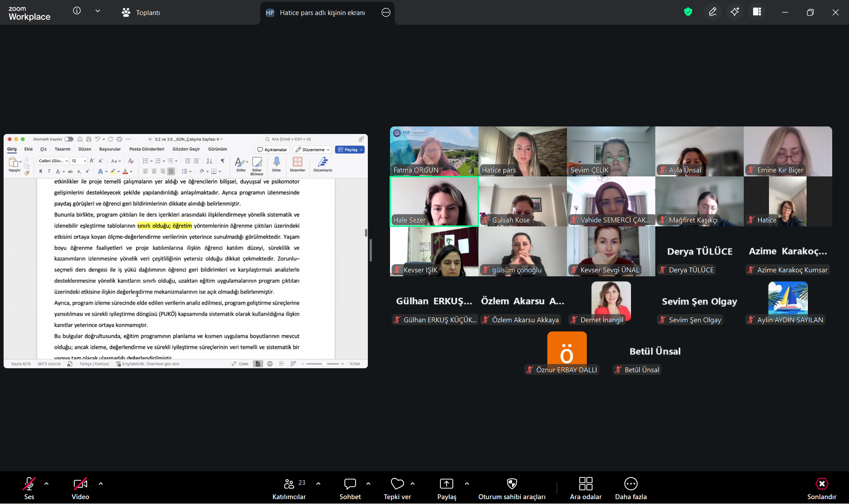Switch to web layout view icon in status bar

270,364
